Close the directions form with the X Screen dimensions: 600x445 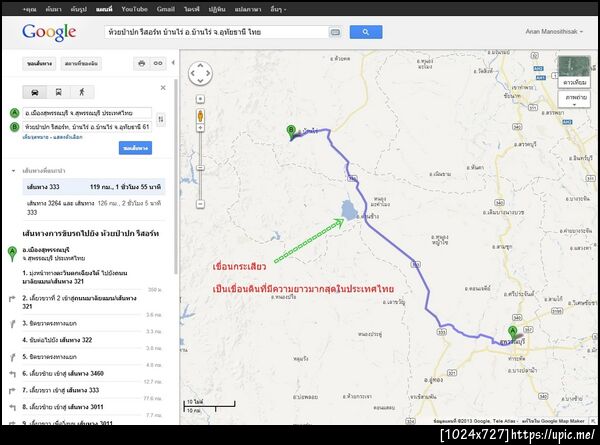(163, 88)
